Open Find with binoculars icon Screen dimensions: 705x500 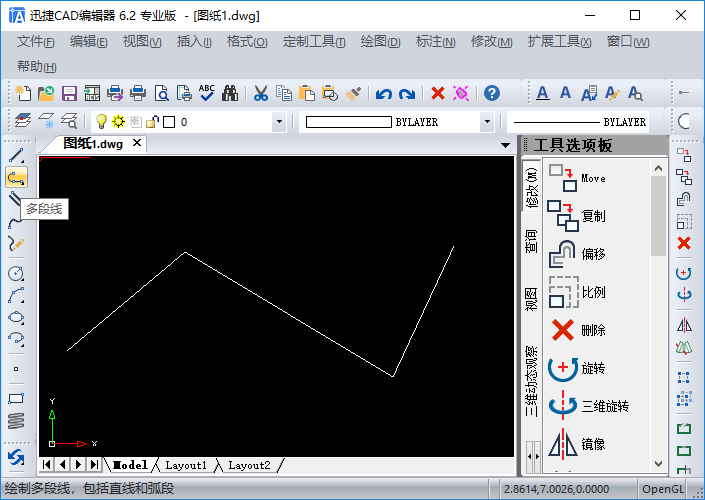(230, 93)
